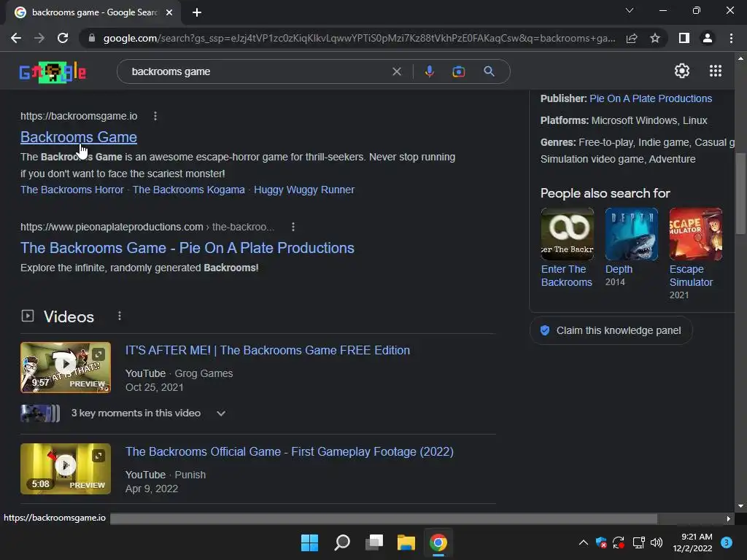
Task: Open the Google apps grid
Action: (x=715, y=71)
